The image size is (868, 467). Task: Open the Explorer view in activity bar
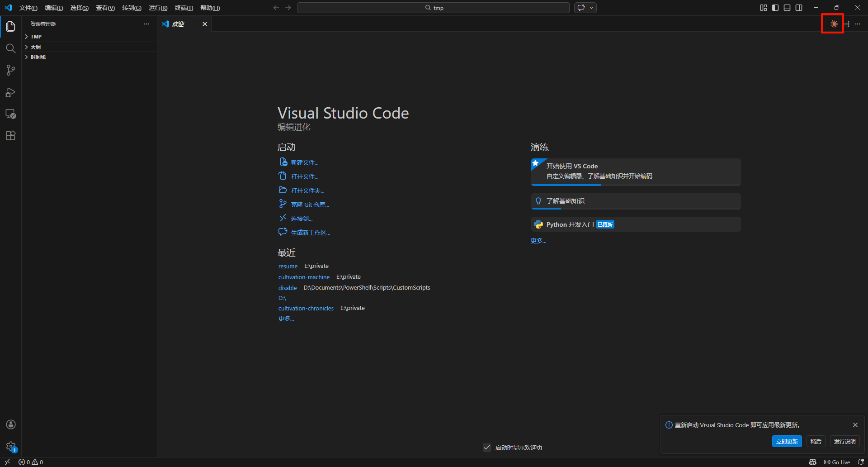pos(11,27)
